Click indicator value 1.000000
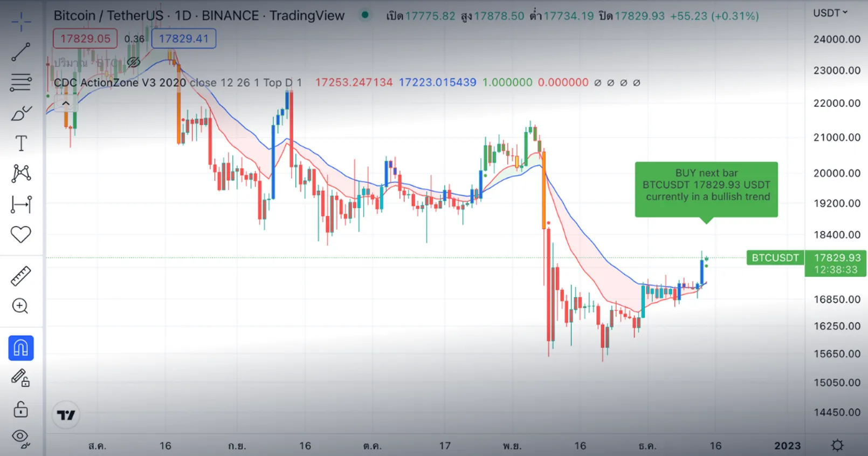The image size is (868, 456). click(x=507, y=83)
